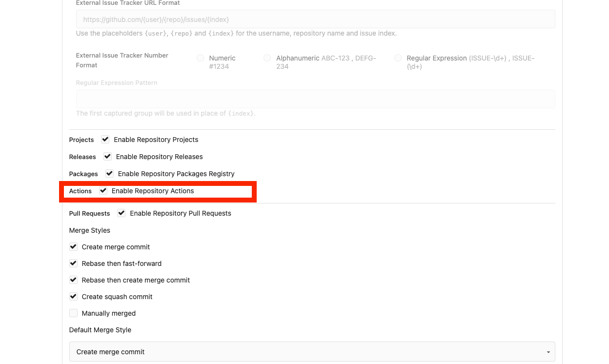This screenshot has height=364, width=609.
Task: Click the 'Enable Repository Pull Requests' label text
Action: click(181, 213)
